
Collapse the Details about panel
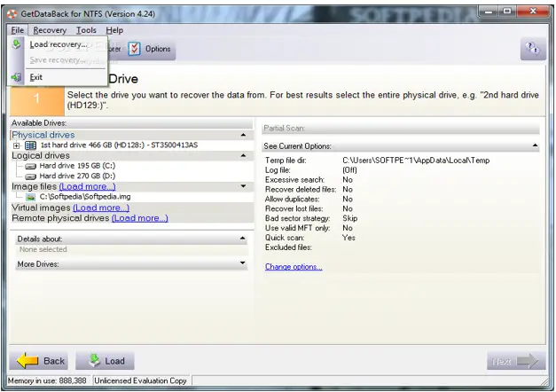coord(243,239)
